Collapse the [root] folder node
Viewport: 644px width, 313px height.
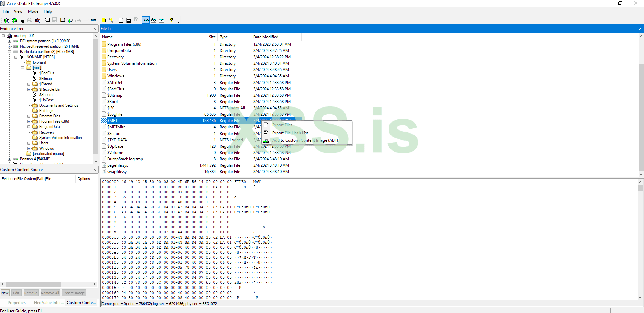[22, 68]
